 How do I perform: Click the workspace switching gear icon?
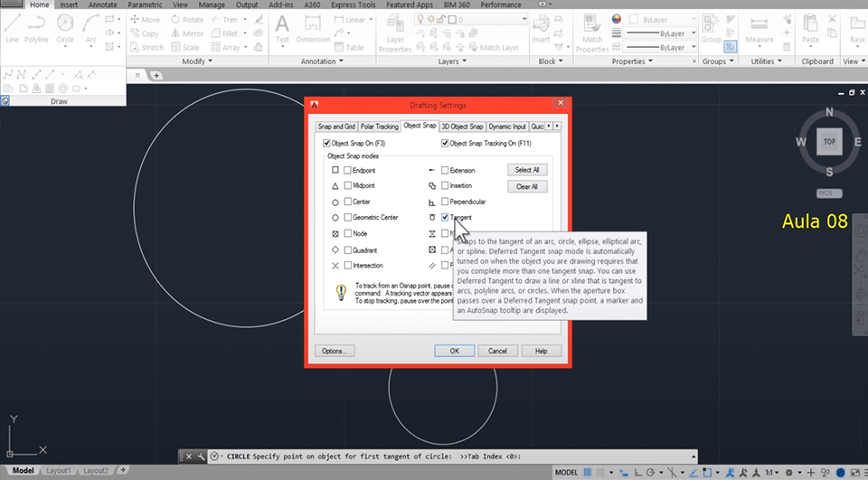point(788,472)
